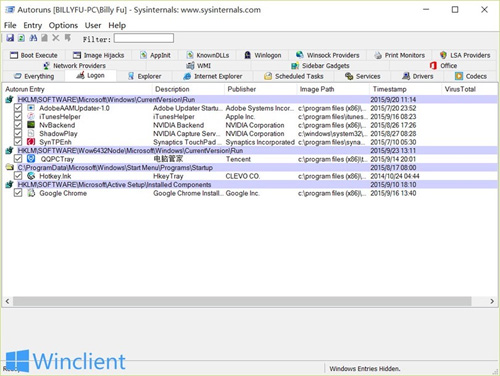Sort by the Timestamp column header
Screen dimensions: 500x376
pyautogui.click(x=405, y=89)
